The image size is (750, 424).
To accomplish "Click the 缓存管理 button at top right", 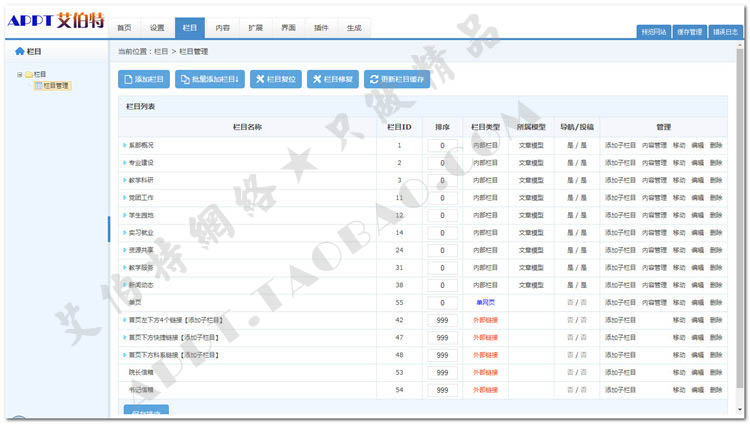I will [689, 32].
